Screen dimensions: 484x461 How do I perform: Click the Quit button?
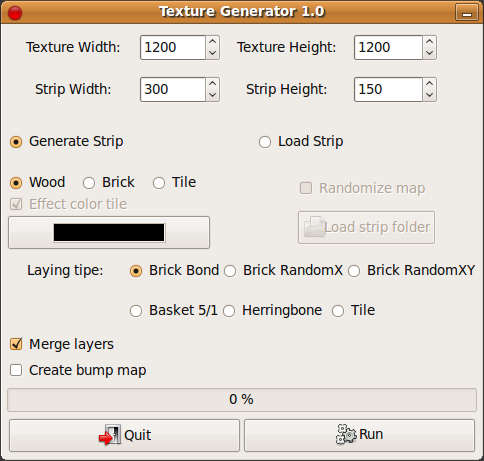click(124, 435)
